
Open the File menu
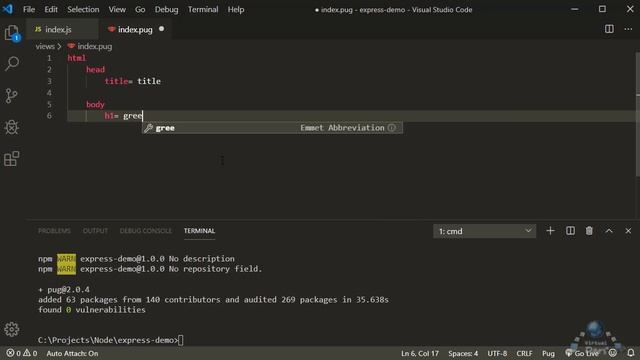click(x=29, y=9)
